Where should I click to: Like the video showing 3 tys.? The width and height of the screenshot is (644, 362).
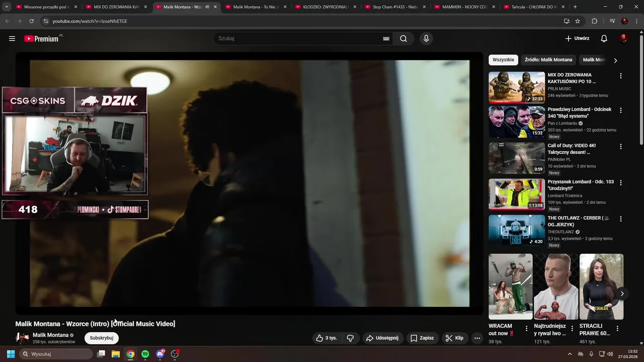[327, 338]
